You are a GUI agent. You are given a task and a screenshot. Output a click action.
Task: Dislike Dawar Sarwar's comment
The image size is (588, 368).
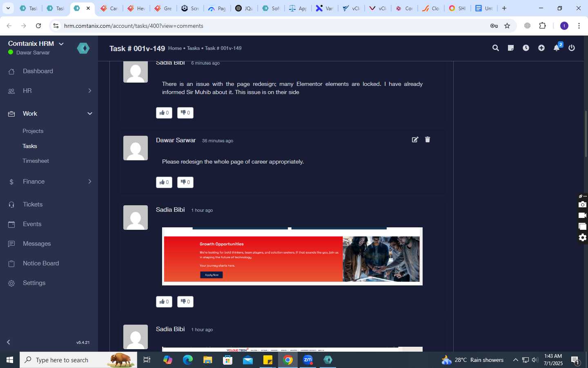click(x=185, y=182)
